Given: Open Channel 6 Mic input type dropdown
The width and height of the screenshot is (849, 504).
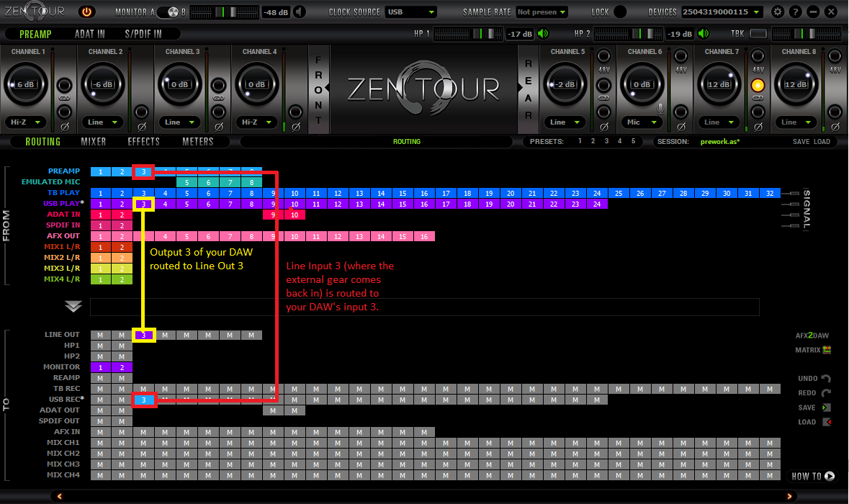Looking at the screenshot, I should 642,122.
